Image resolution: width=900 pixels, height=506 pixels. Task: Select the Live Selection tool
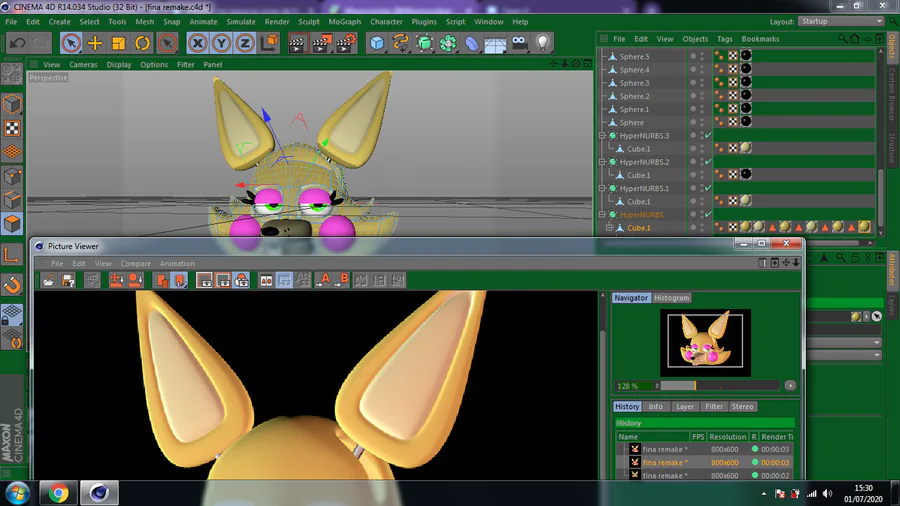[x=71, y=43]
